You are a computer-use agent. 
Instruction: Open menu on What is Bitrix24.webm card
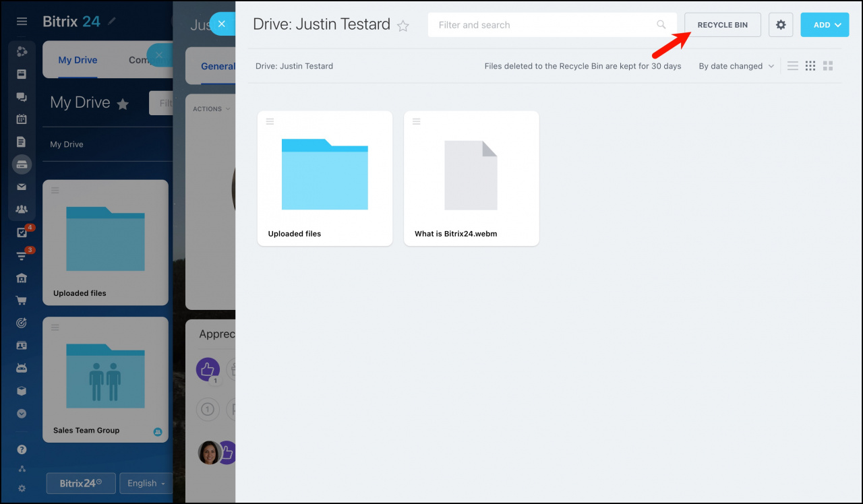click(x=416, y=121)
